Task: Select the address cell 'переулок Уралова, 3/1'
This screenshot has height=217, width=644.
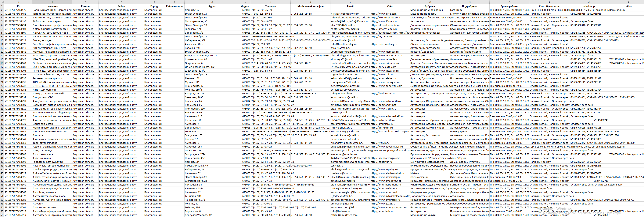Action: 212,215
